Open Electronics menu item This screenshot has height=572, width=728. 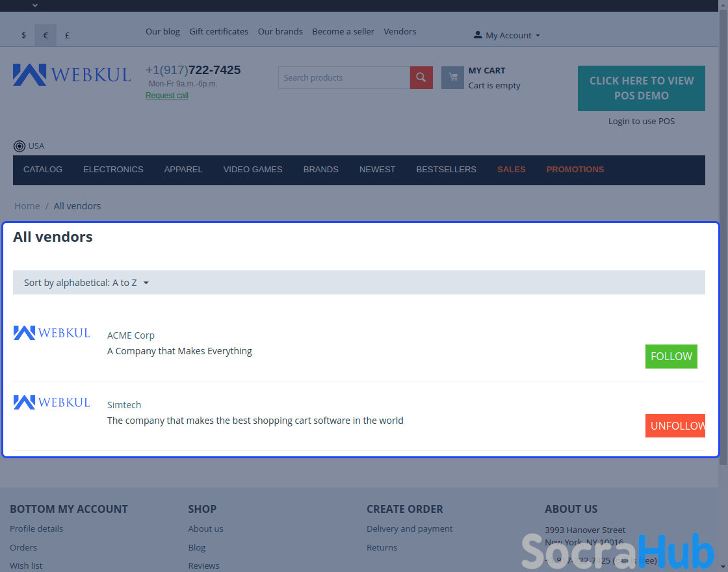point(113,170)
